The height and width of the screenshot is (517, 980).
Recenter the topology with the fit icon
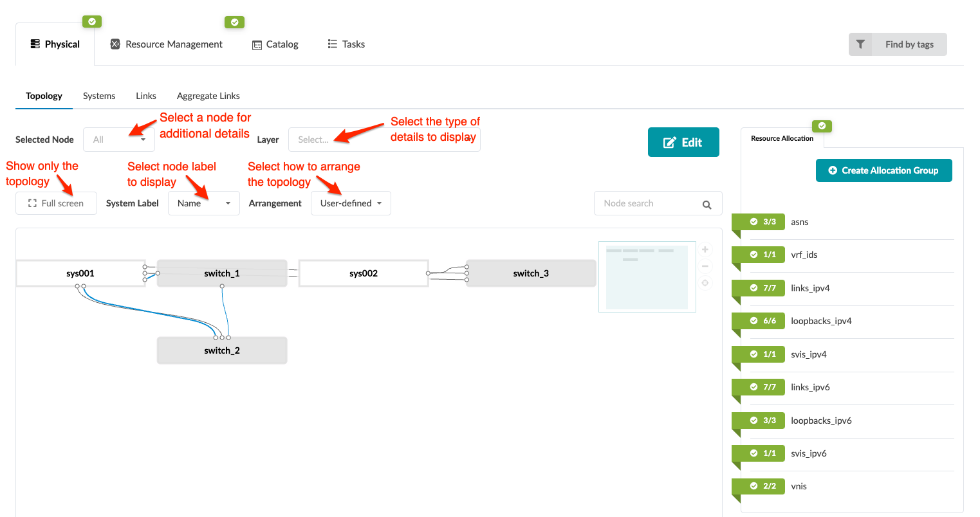pos(705,283)
